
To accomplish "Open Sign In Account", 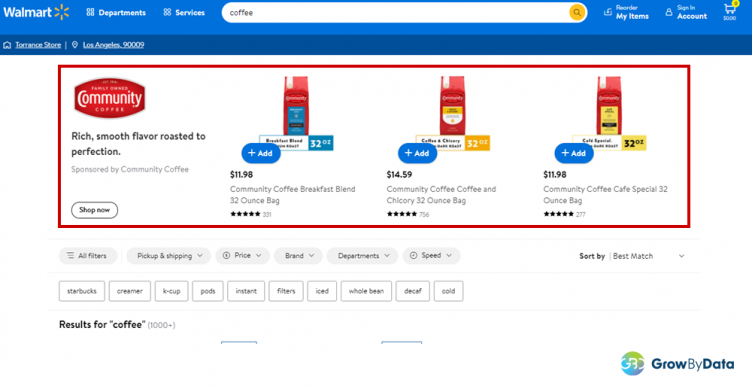I will [x=686, y=12].
